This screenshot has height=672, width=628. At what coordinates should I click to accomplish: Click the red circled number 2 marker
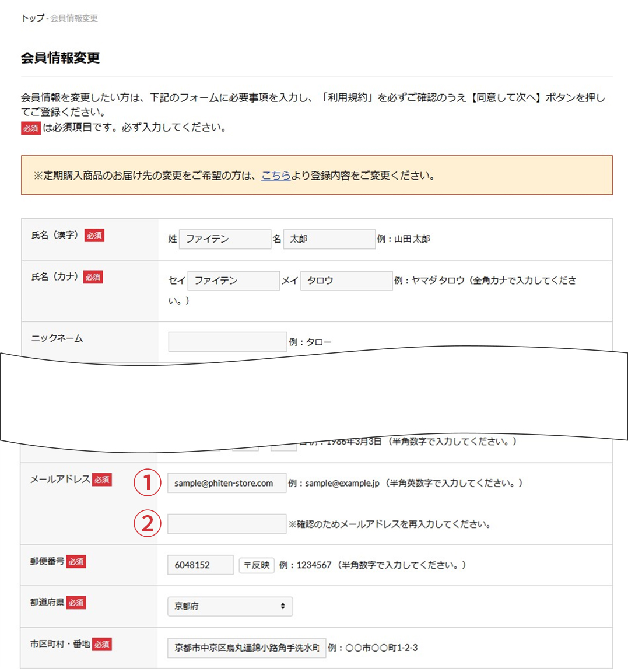point(148,523)
